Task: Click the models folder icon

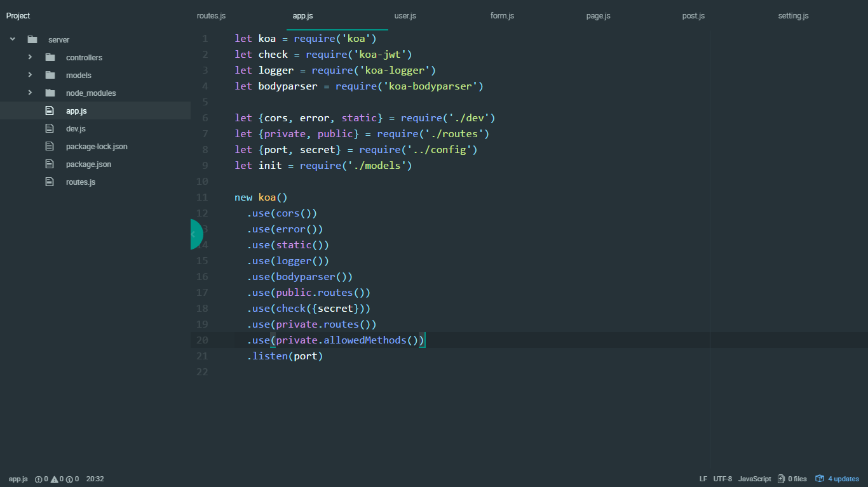Action: [x=50, y=75]
